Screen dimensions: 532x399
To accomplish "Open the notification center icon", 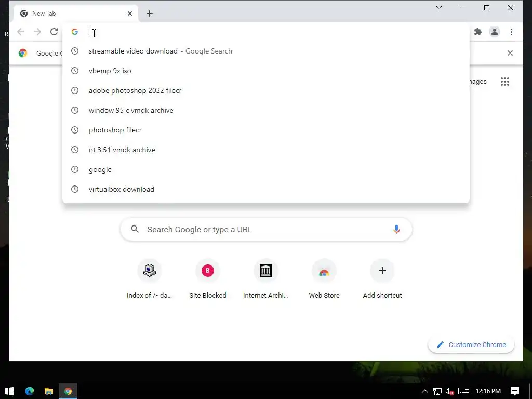I will (x=515, y=391).
